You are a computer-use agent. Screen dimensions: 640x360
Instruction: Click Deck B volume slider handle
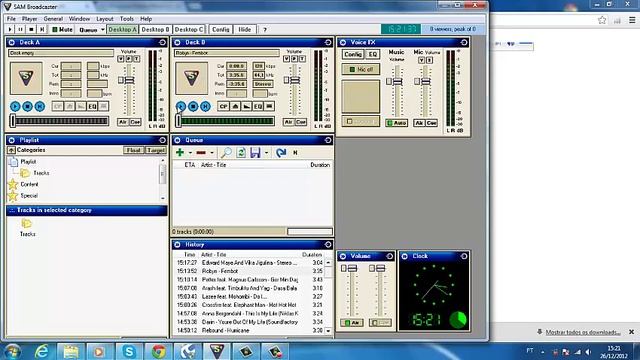click(x=295, y=80)
